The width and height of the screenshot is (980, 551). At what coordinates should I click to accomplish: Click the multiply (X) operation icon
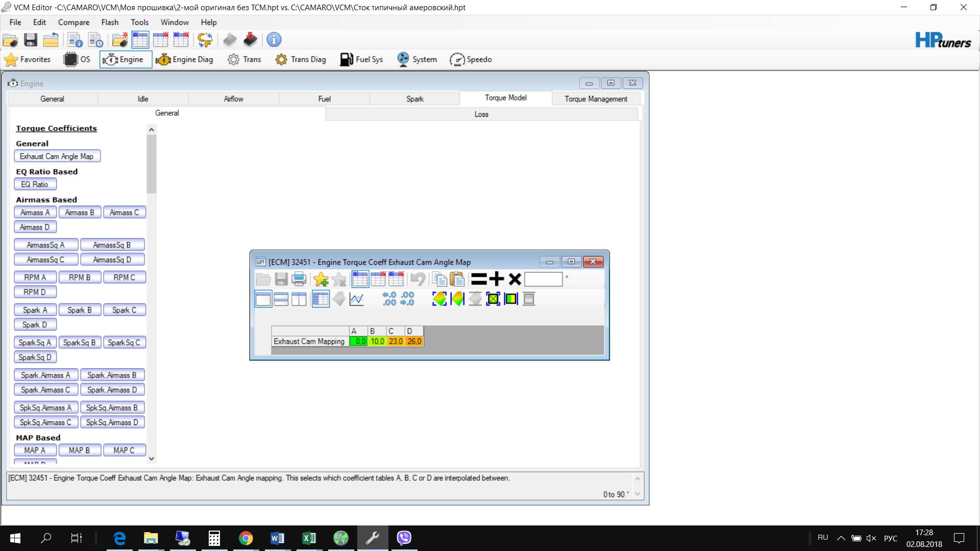(514, 279)
